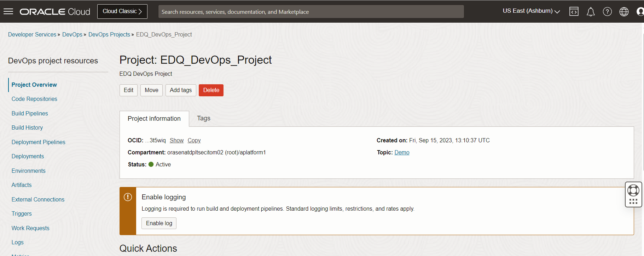Open Code Repositories in sidebar
This screenshot has width=644, height=256.
pos(34,99)
